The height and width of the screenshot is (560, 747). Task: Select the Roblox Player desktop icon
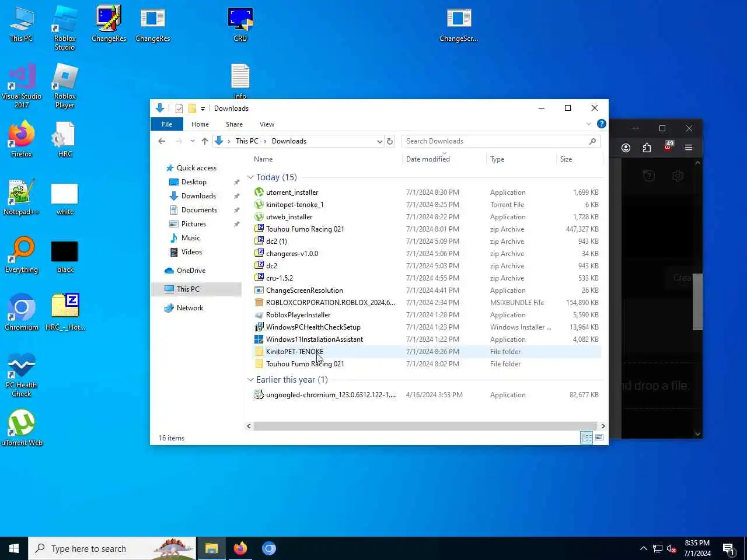pos(65,86)
